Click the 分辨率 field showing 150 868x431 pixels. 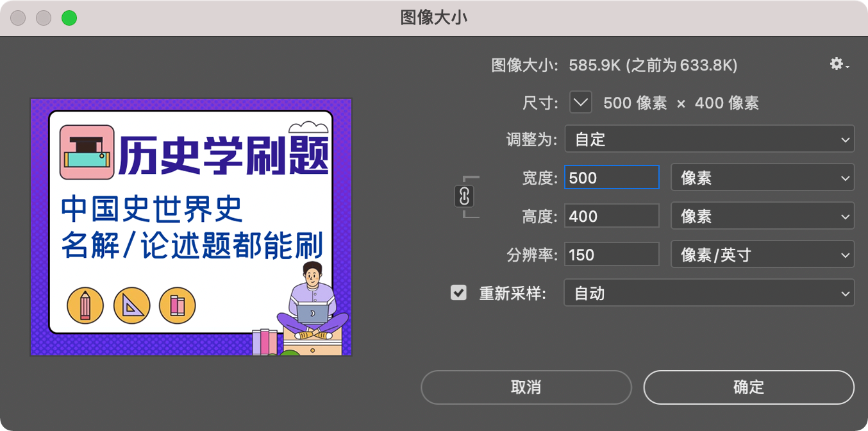pyautogui.click(x=612, y=255)
